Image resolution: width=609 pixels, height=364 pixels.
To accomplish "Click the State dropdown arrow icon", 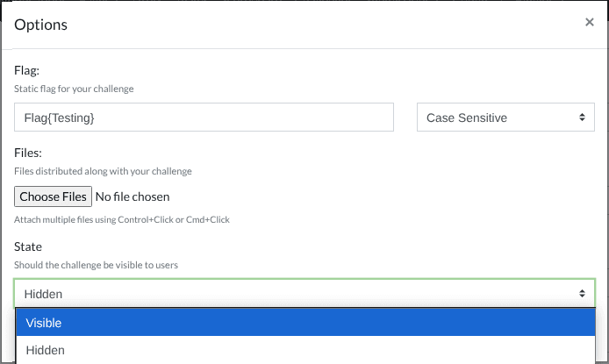I will coord(581,294).
